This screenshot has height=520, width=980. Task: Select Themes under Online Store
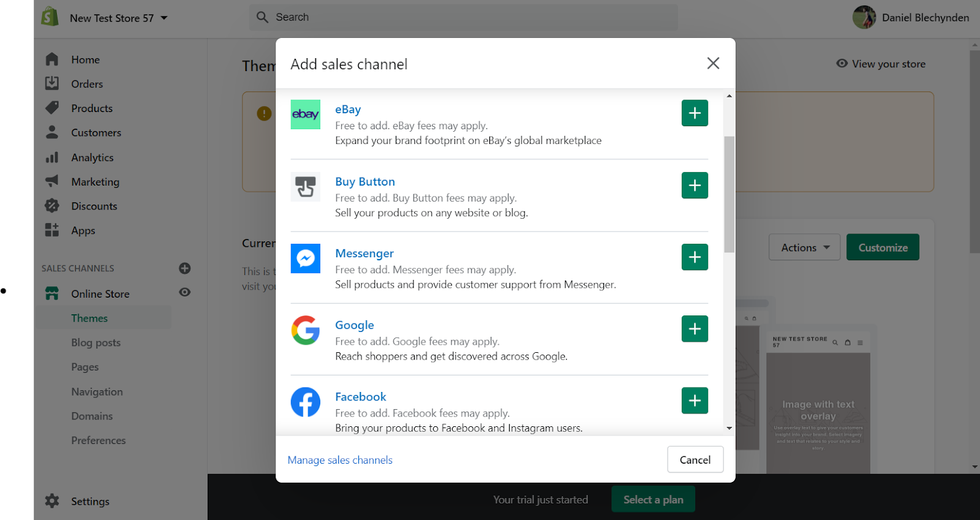tap(89, 318)
